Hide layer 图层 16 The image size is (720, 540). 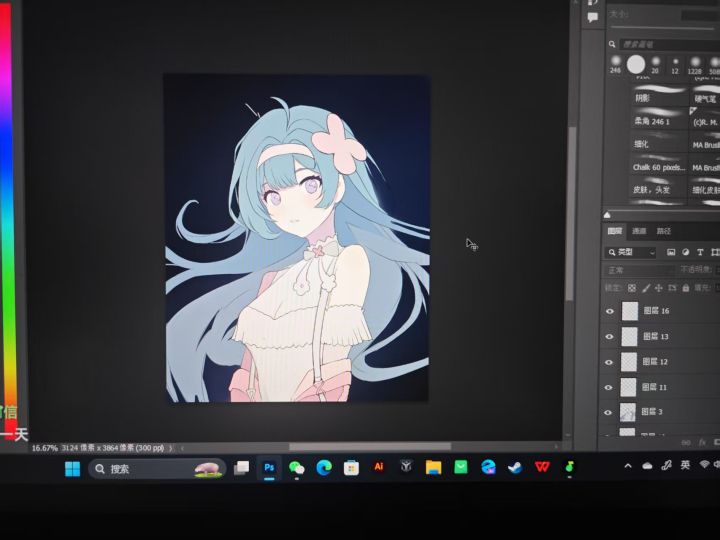[x=610, y=311]
